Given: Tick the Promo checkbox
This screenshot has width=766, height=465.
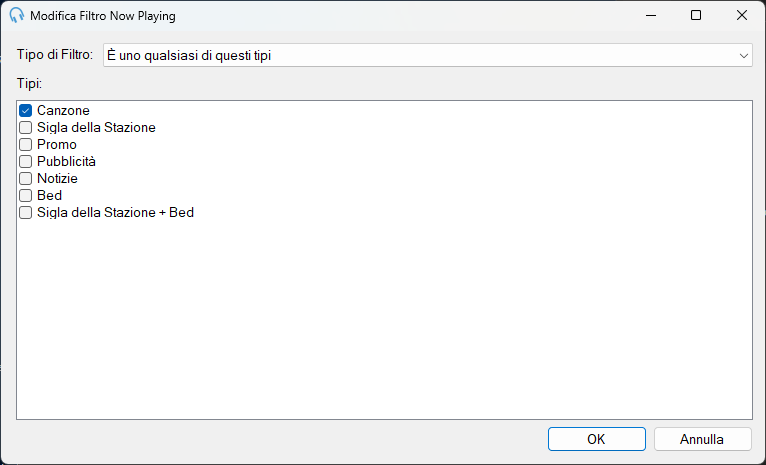Looking at the screenshot, I should coord(25,145).
